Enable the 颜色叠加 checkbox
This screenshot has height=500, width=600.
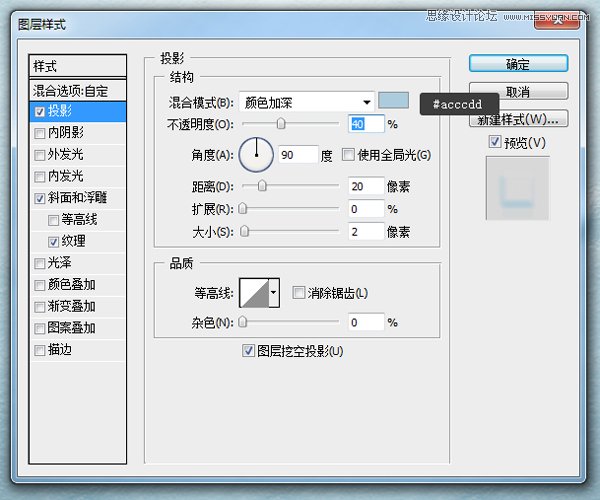click(40, 285)
